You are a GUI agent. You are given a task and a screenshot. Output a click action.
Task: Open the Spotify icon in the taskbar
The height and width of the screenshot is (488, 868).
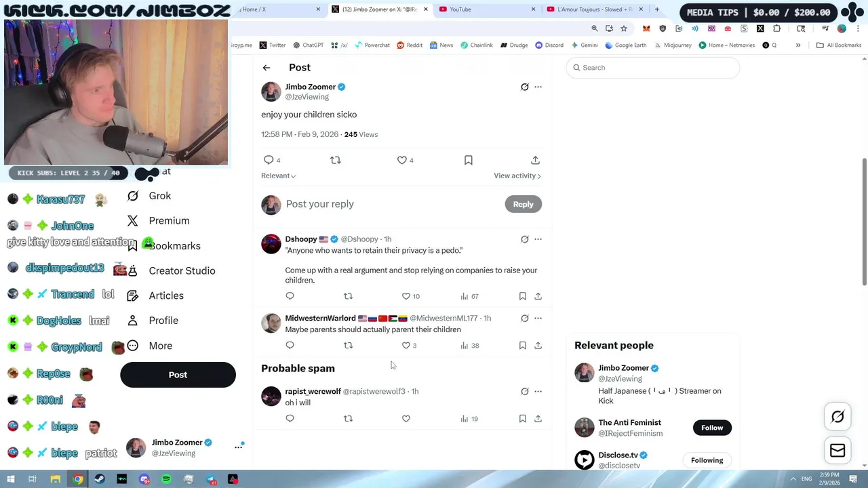tap(166, 479)
